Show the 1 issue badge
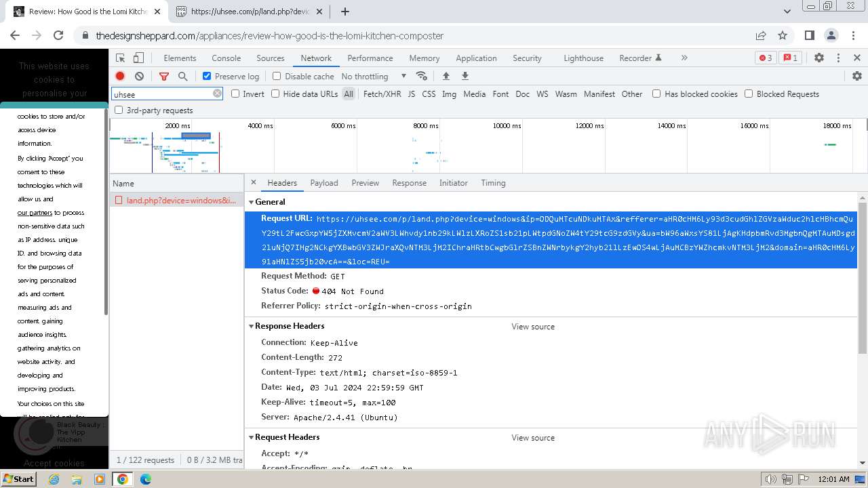The image size is (868, 488). pos(789,58)
